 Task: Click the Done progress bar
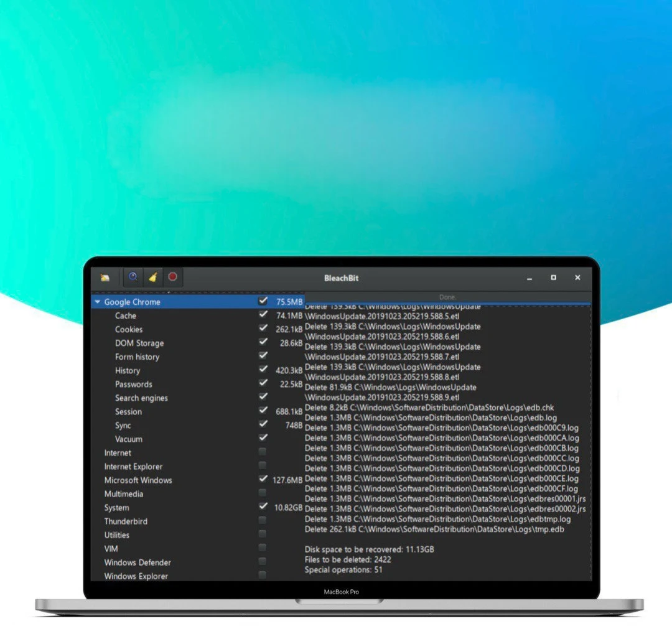coord(447,297)
